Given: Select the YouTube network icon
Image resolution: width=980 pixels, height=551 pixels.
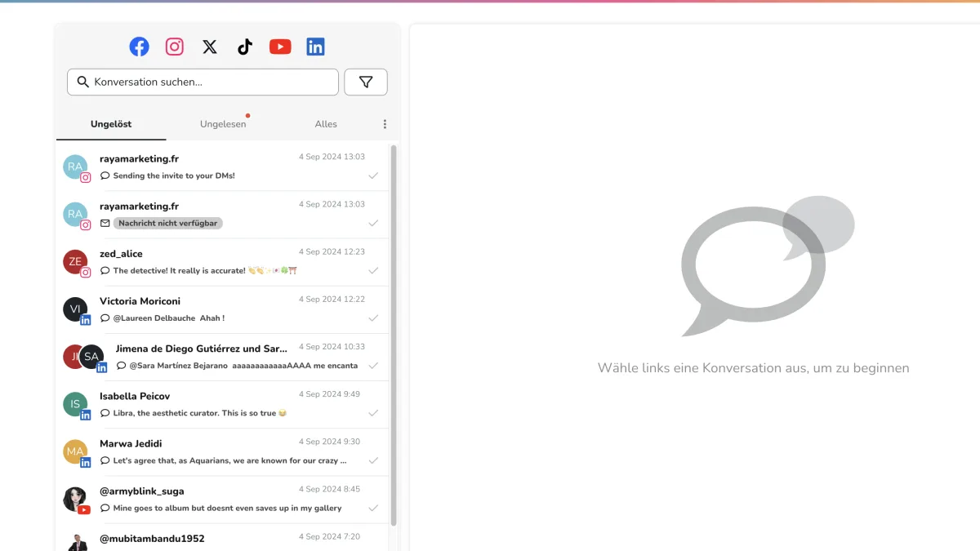Looking at the screenshot, I should [x=280, y=47].
